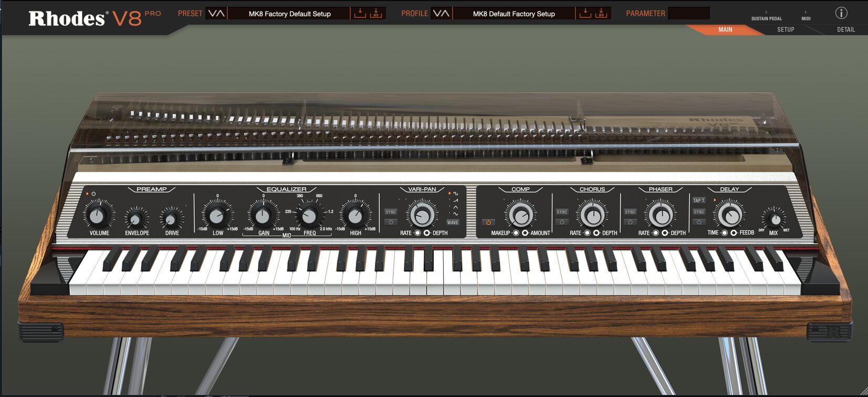The image size is (868, 397).
Task: Click the equalizer LOW knob
Action: point(217,214)
